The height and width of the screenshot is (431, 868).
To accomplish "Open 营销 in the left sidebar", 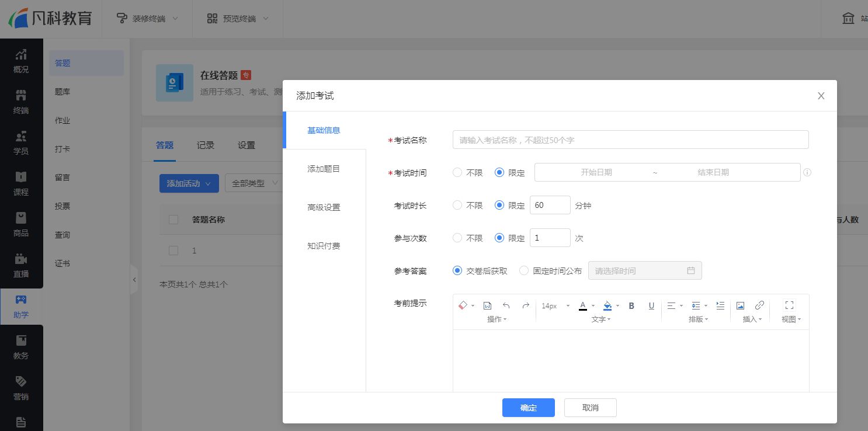I will click(21, 388).
